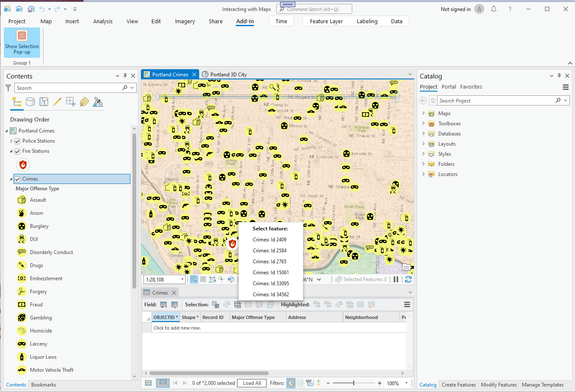
Task: Uncheck the Police Stations layer
Action: coord(17,141)
